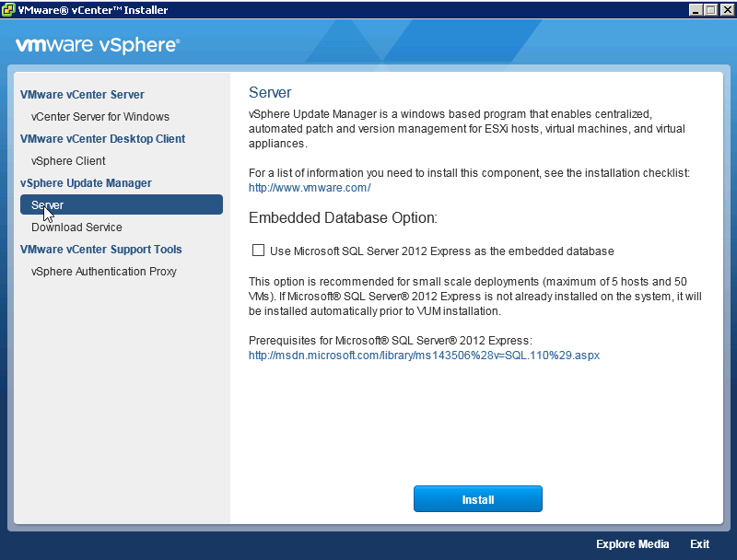Click the 'Use Microsoft SQL Server 2012 Express' label
737x560 pixels.
[442, 251]
